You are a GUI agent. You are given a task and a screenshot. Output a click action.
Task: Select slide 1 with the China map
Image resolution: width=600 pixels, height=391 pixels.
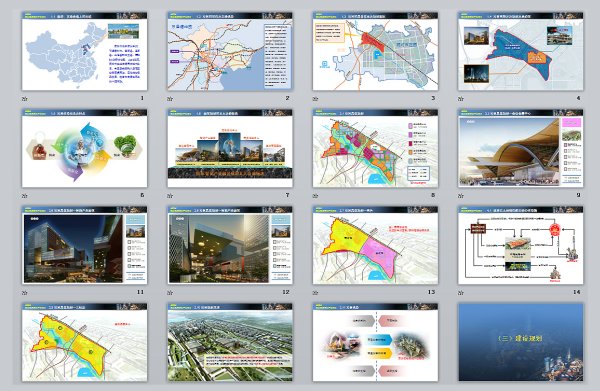[x=85, y=51]
